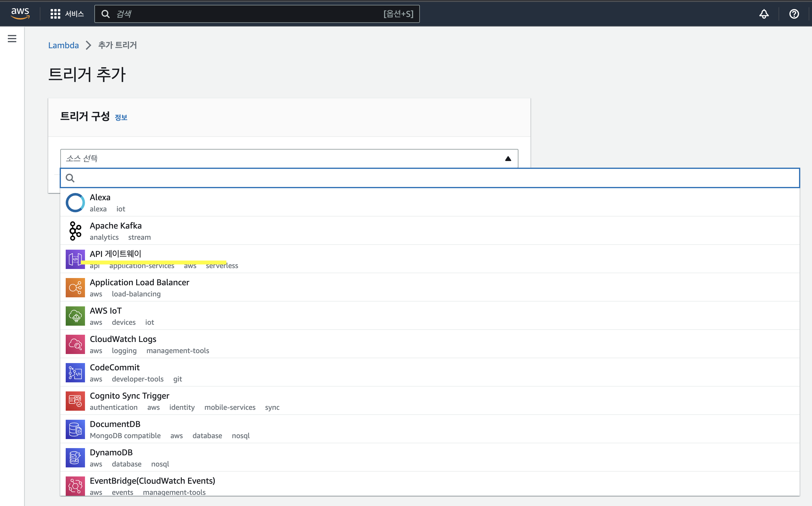Select Application Load Balancer option
The width and height of the screenshot is (812, 506).
coord(139,283)
